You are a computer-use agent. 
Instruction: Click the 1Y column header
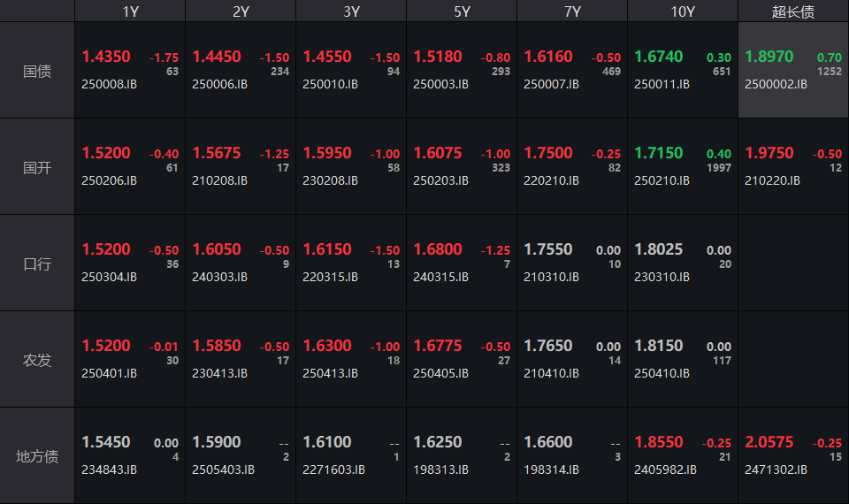pyautogui.click(x=130, y=11)
